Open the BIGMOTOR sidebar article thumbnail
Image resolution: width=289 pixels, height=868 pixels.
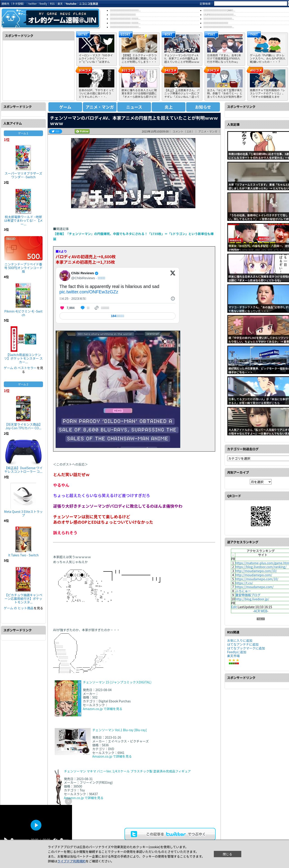pos(258,360)
